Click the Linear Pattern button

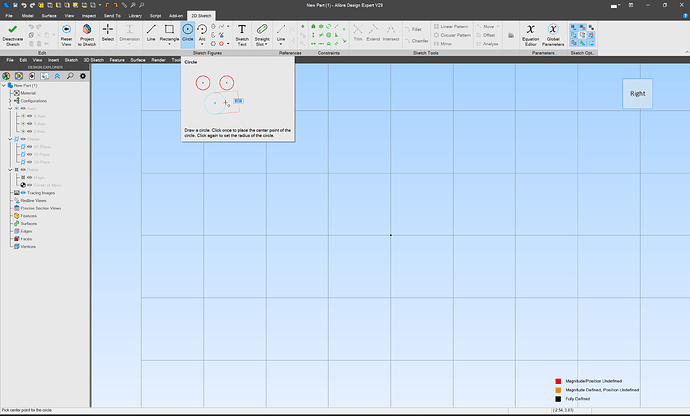[451, 26]
